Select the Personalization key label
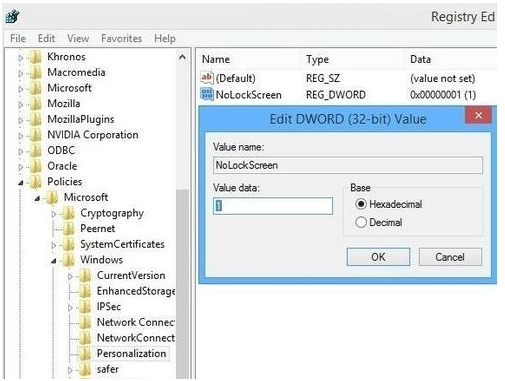The width and height of the screenshot is (505, 381). (x=131, y=353)
